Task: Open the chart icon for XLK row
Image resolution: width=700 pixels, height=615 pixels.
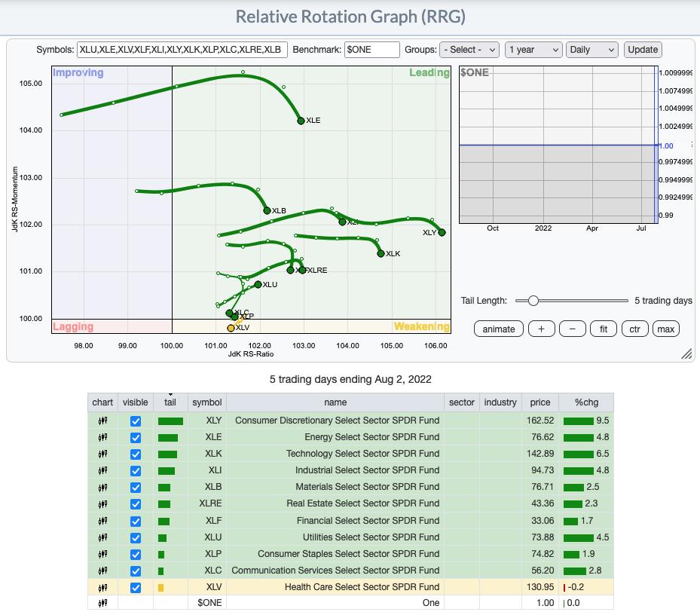Action: (102, 454)
